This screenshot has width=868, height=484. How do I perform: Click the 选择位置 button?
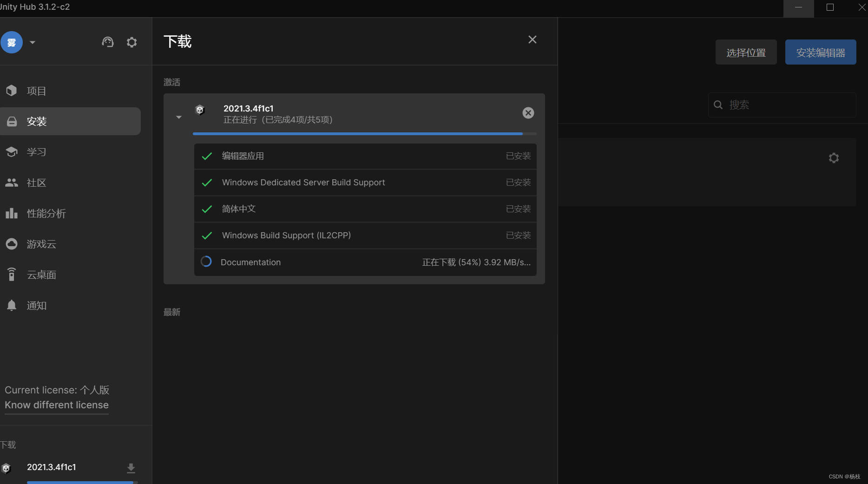(x=746, y=52)
